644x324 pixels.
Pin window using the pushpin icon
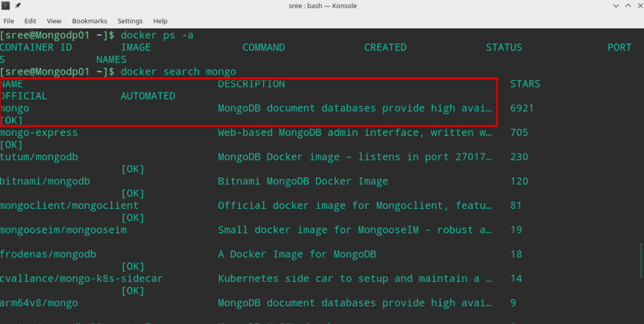pos(18,6)
